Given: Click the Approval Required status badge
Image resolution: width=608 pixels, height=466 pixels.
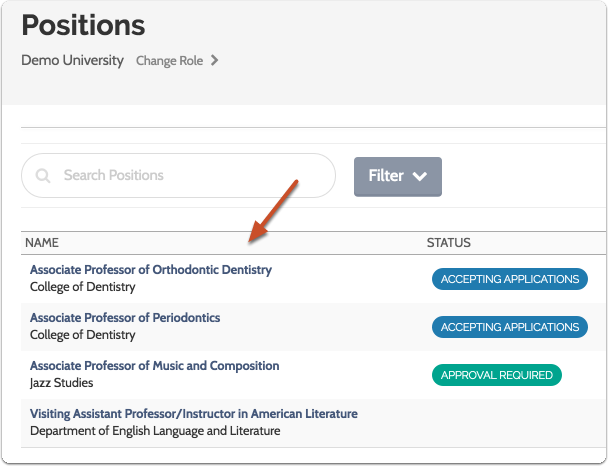Looking at the screenshot, I should point(497,375).
